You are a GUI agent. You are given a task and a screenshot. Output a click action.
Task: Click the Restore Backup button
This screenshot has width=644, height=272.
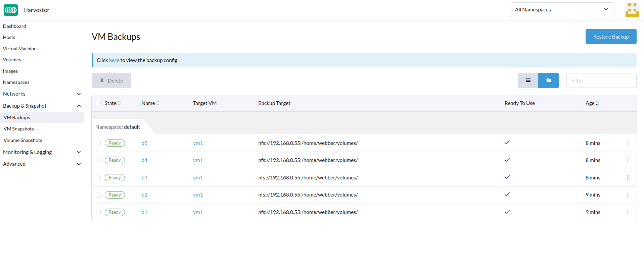(610, 37)
